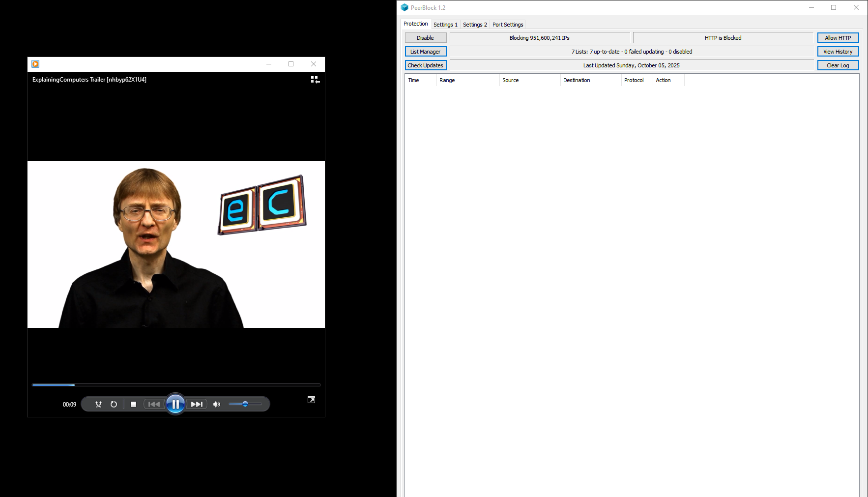
Task: Mute the media player volume
Action: [217, 404]
